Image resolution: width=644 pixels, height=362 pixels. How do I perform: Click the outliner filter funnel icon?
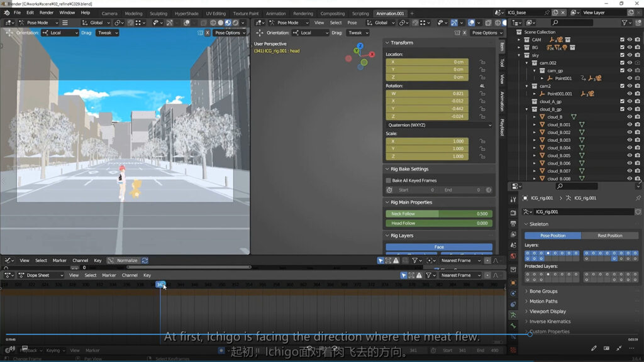(x=625, y=23)
